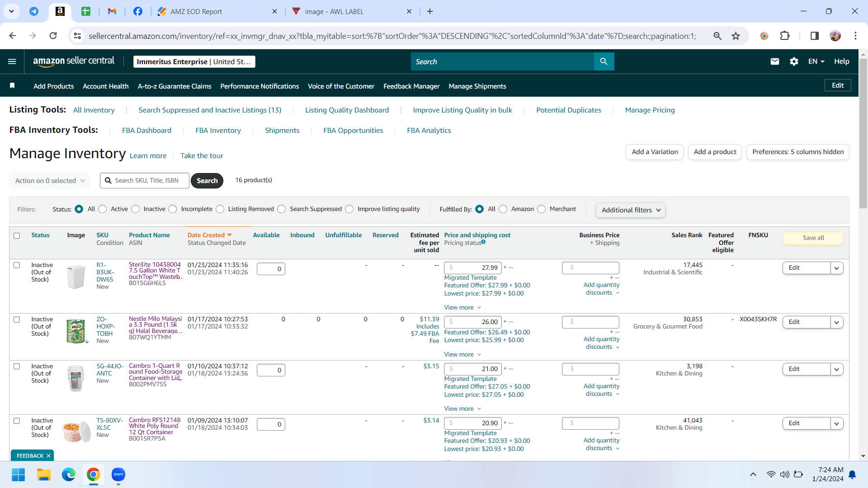Select the Incomplete status radio button

173,209
